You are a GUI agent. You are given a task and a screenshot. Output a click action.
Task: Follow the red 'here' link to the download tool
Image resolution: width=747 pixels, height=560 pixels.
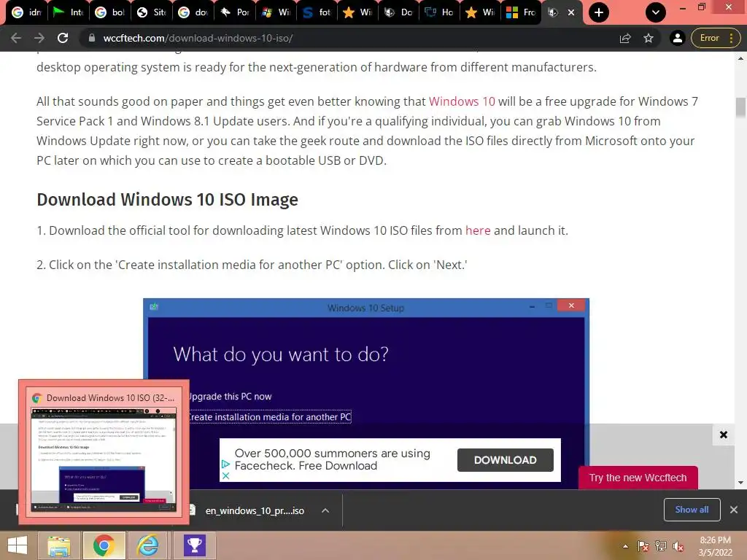click(x=478, y=230)
